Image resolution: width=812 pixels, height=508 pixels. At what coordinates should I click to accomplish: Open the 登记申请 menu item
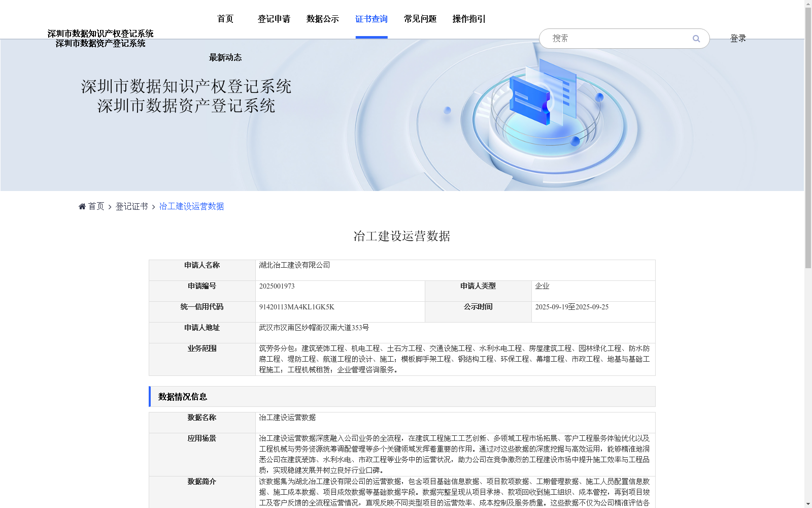274,19
